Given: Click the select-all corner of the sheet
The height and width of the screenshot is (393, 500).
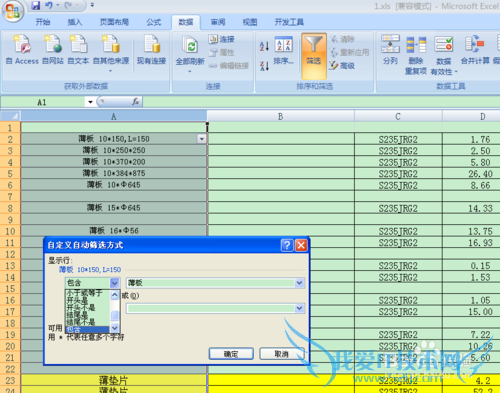Looking at the screenshot, I should (x=11, y=116).
